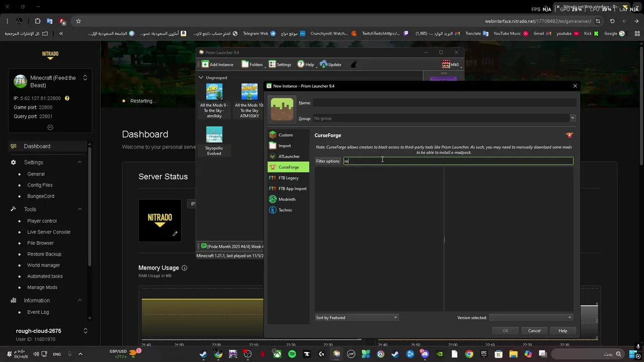Select the Skyopolis Evolved instance
Image resolution: width=644 pixels, height=362 pixels.
pos(214,141)
